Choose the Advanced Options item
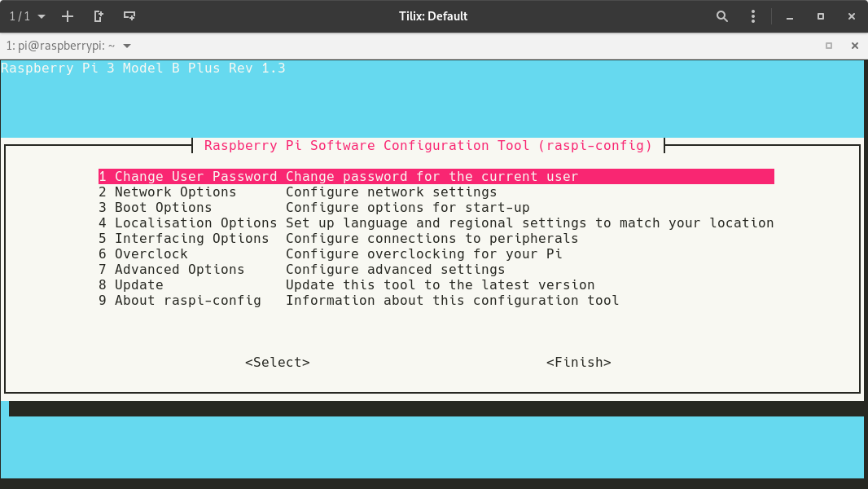Viewport: 868px width, 489px height. (x=179, y=270)
